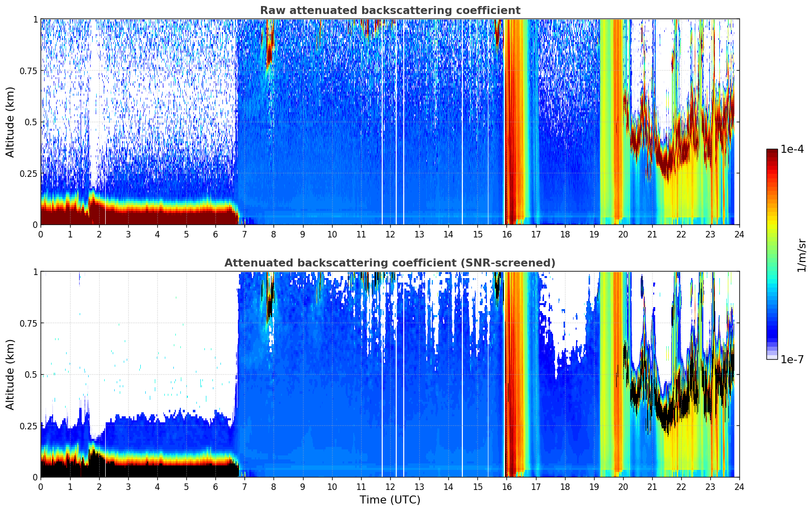Click '0.5' altitude tick of top plot
This screenshot has height=511, width=812.
(31, 122)
